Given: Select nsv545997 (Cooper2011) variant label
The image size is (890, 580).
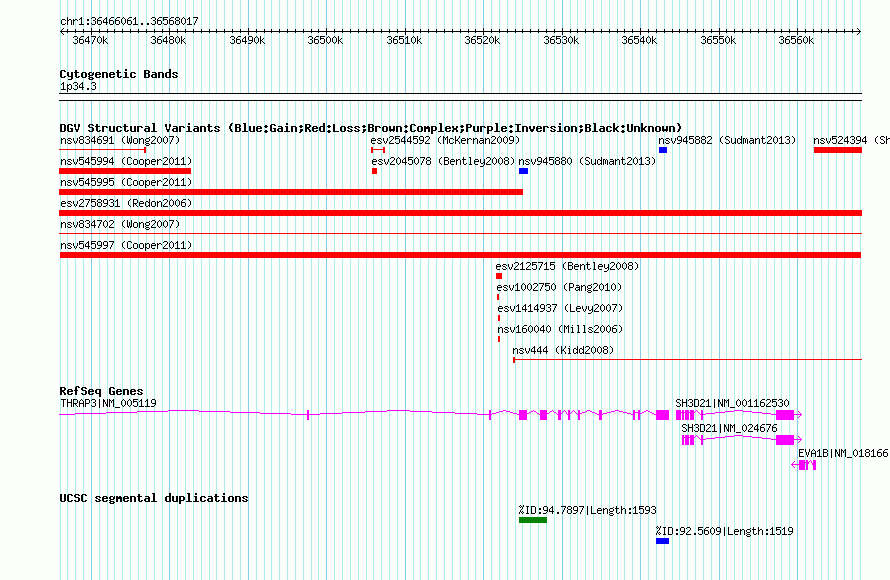Looking at the screenshot, I should (126, 245).
